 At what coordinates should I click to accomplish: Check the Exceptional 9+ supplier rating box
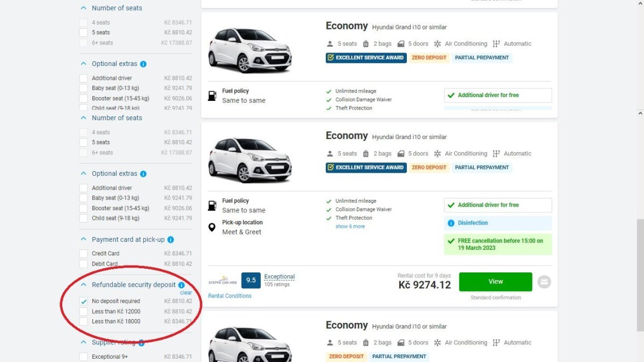pos(84,357)
